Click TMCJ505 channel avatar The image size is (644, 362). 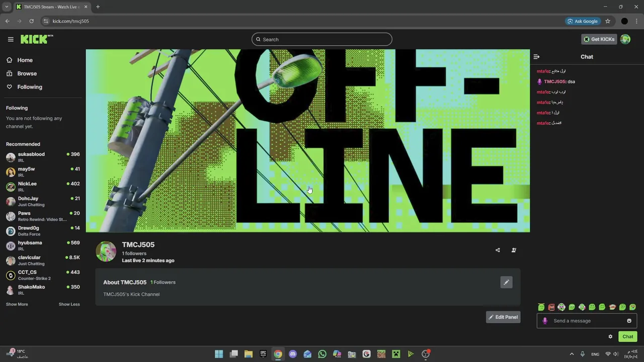pyautogui.click(x=106, y=251)
